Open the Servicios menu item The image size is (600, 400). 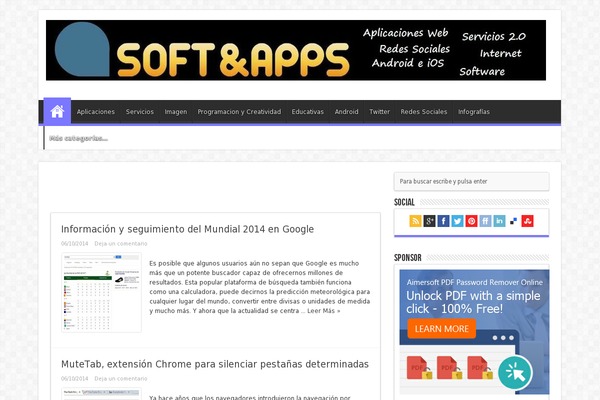140,112
